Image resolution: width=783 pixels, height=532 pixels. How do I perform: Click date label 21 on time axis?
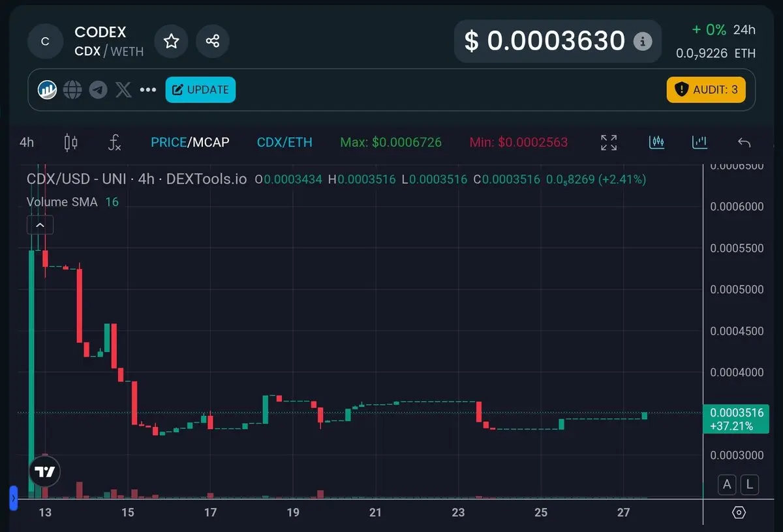(x=375, y=512)
